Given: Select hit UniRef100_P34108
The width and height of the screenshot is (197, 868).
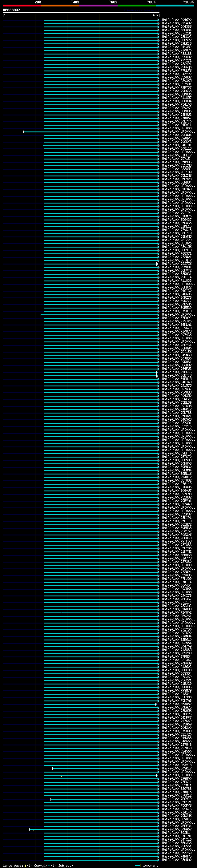Looking at the screenshot, I should 176,104.
